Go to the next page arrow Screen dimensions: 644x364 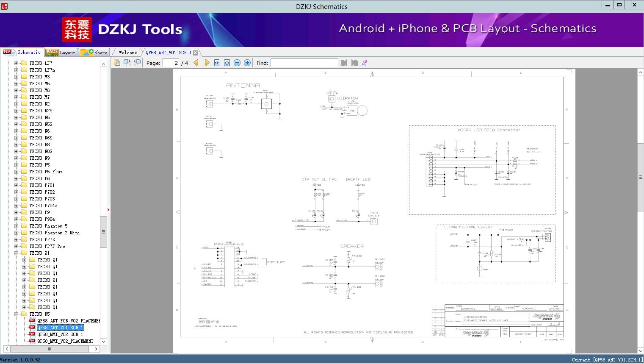pos(207,63)
